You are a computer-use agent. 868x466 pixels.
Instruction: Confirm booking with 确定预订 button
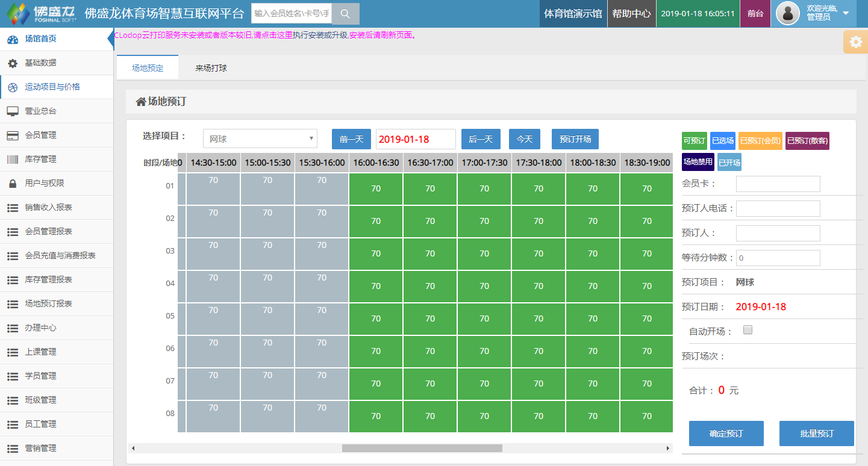click(726, 433)
